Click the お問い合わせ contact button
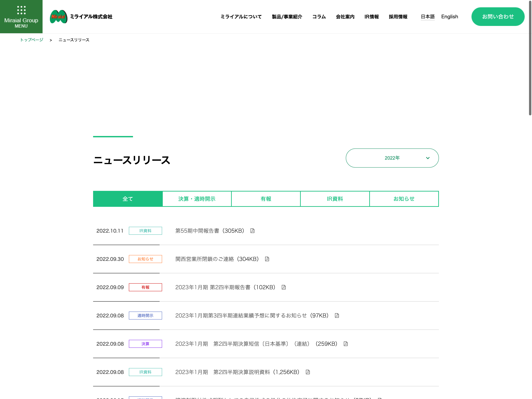Screen dimensions: 532x399 (498, 17)
